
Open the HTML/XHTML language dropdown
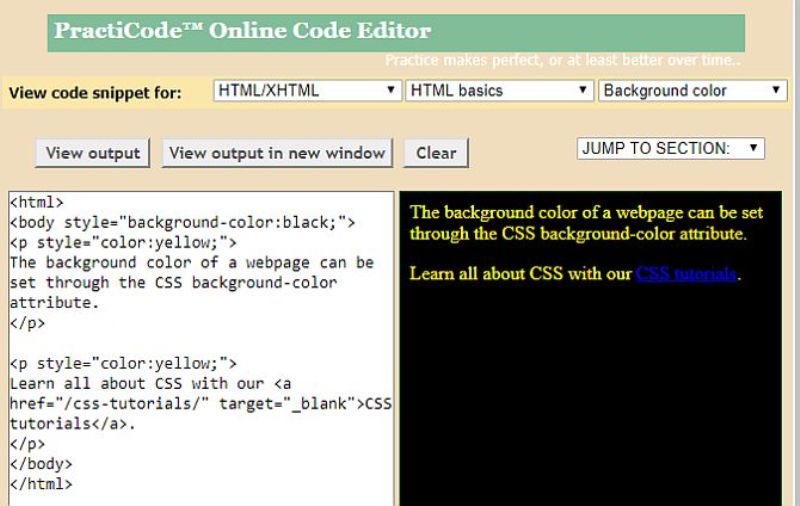(307, 90)
